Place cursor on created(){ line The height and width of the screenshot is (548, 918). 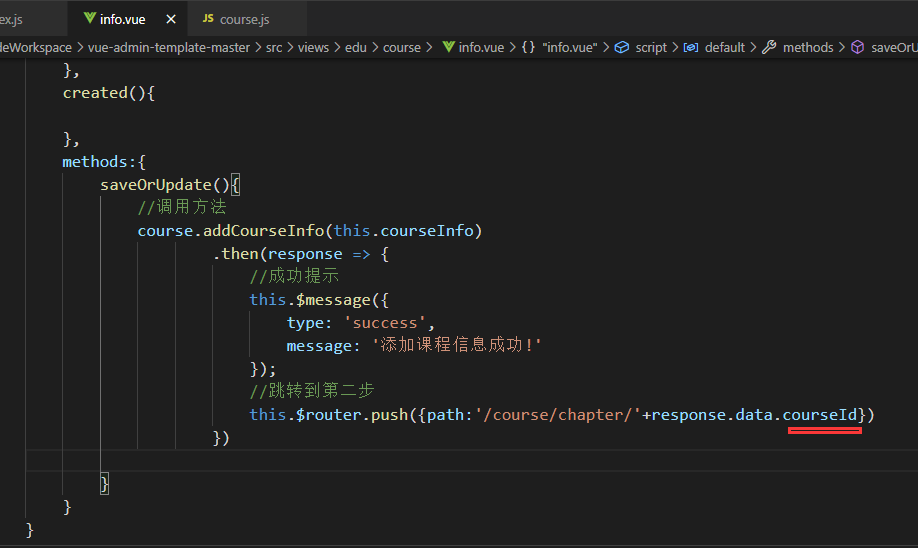pyautogui.click(x=109, y=93)
